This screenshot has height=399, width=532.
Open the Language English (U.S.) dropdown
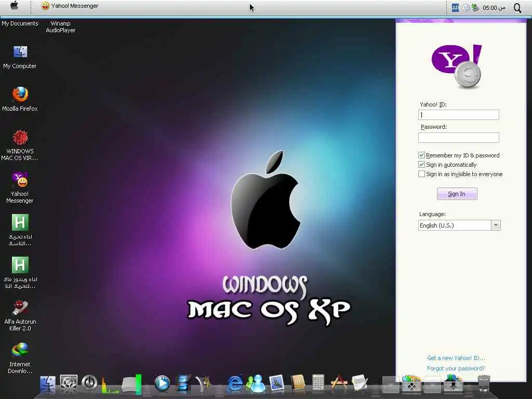point(459,225)
